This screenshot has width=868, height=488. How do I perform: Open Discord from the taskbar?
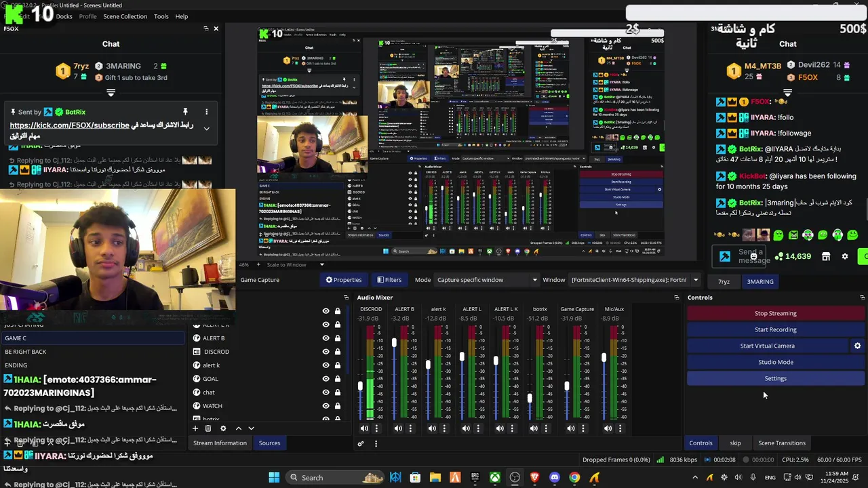[x=555, y=477]
